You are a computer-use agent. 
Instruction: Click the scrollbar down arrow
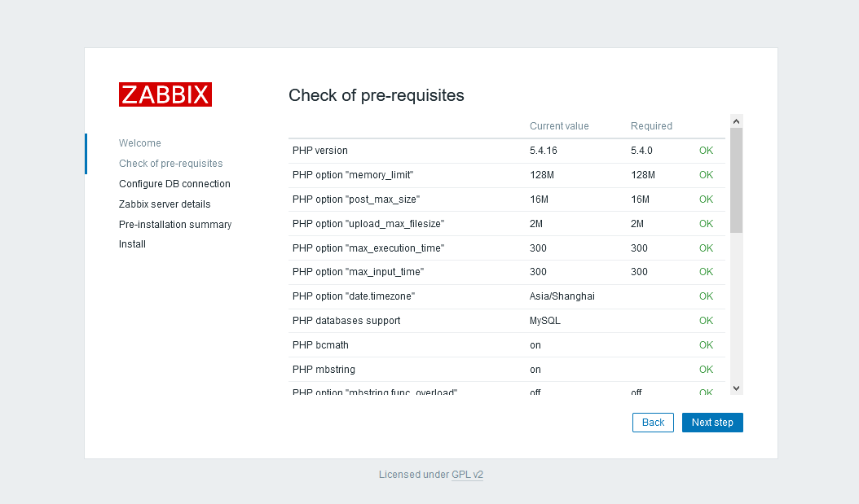click(736, 388)
